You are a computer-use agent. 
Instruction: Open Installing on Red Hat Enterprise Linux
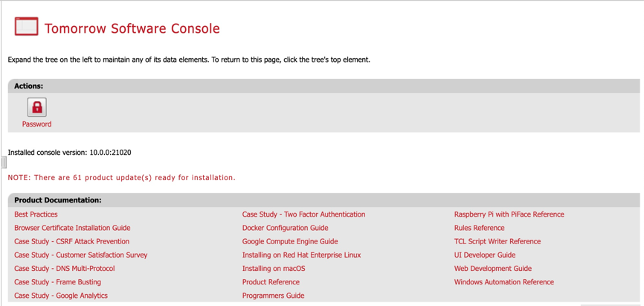tap(301, 255)
